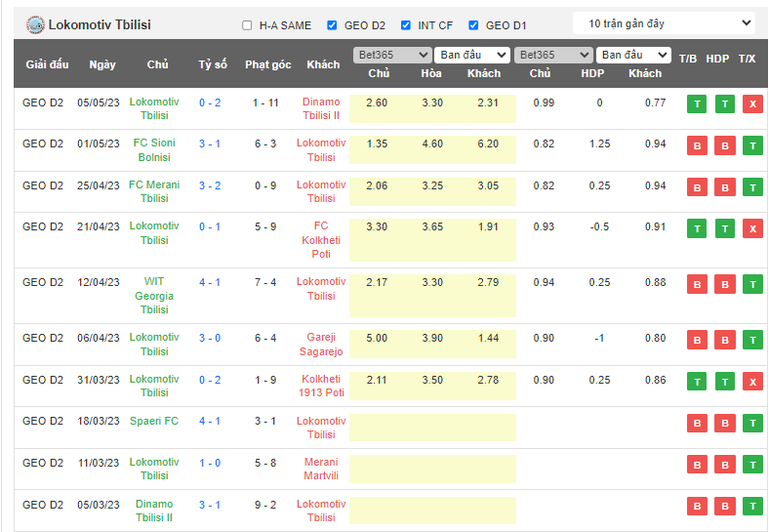
Task: Click green T badge in 05/05/23 T/B column
Action: point(697,104)
